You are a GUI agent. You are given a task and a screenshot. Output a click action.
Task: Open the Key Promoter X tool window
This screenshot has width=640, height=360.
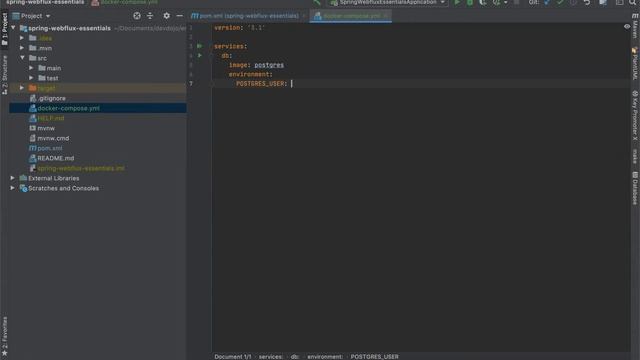pyautogui.click(x=635, y=115)
